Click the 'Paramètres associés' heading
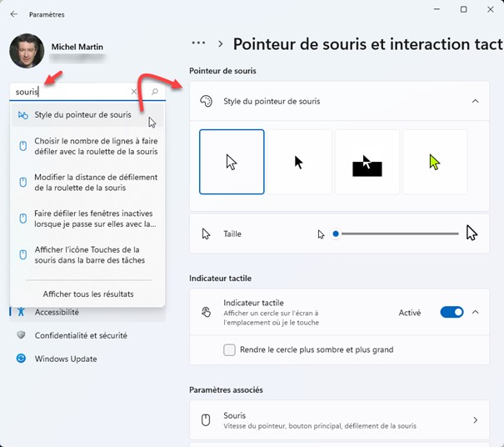Image resolution: width=504 pixels, height=447 pixels. pos(226,389)
